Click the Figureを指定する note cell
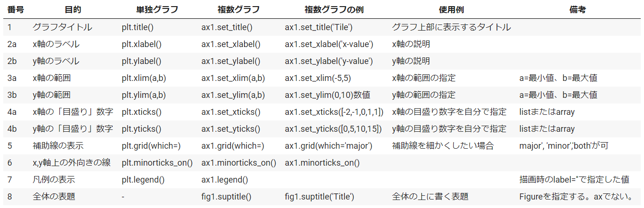The image size is (644, 208). coord(575,197)
